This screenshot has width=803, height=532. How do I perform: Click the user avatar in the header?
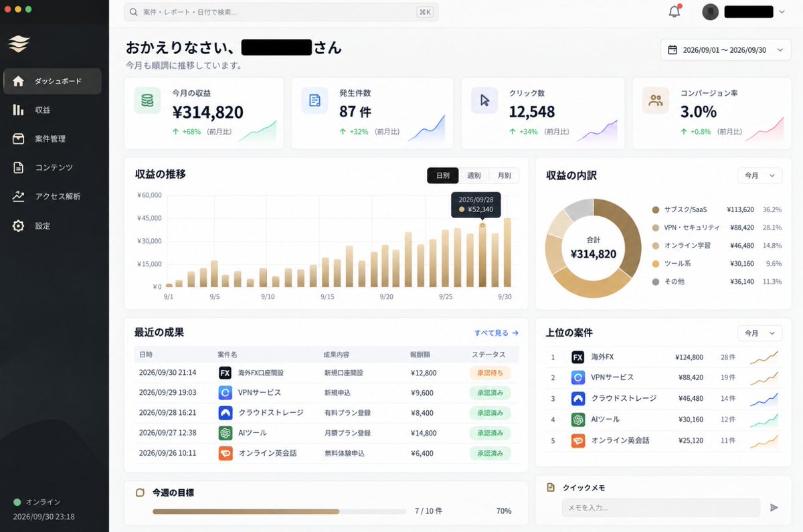tap(711, 12)
